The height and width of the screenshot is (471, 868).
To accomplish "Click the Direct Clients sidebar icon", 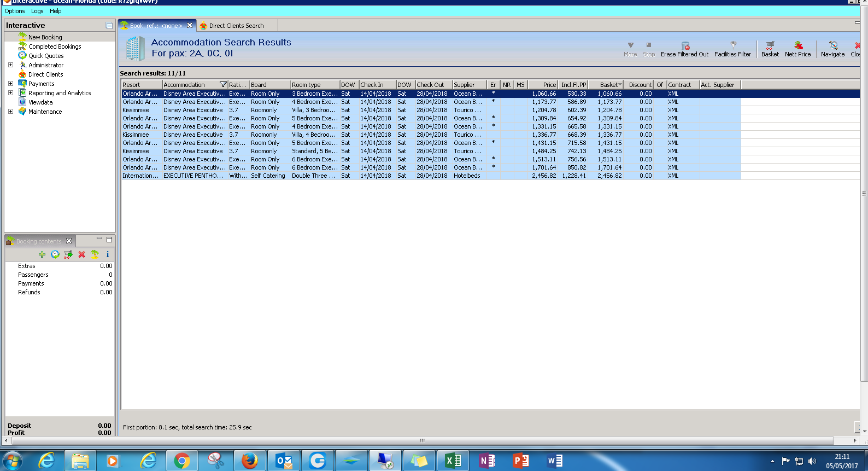I will [x=22, y=74].
